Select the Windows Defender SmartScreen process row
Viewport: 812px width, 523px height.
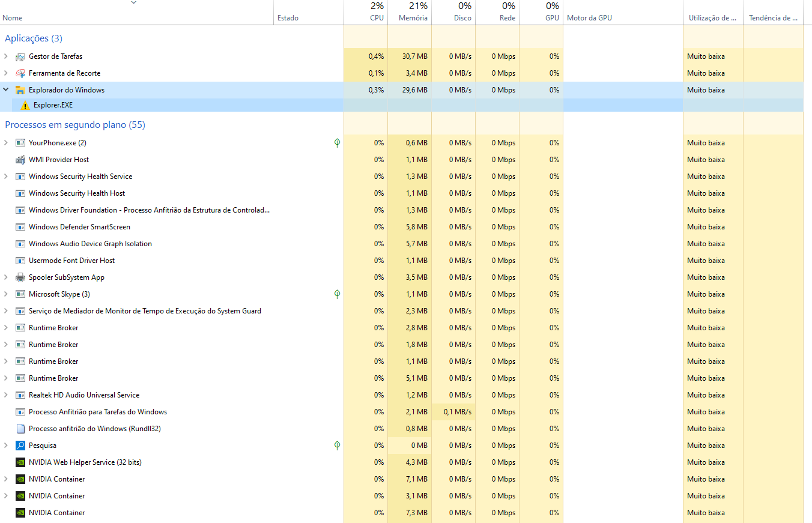[x=79, y=227]
